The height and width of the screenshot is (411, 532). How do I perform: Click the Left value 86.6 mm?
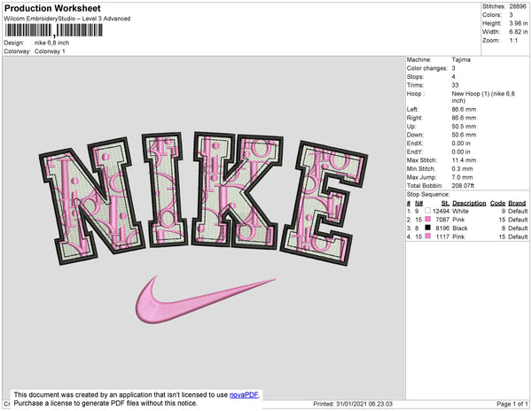tap(464, 109)
